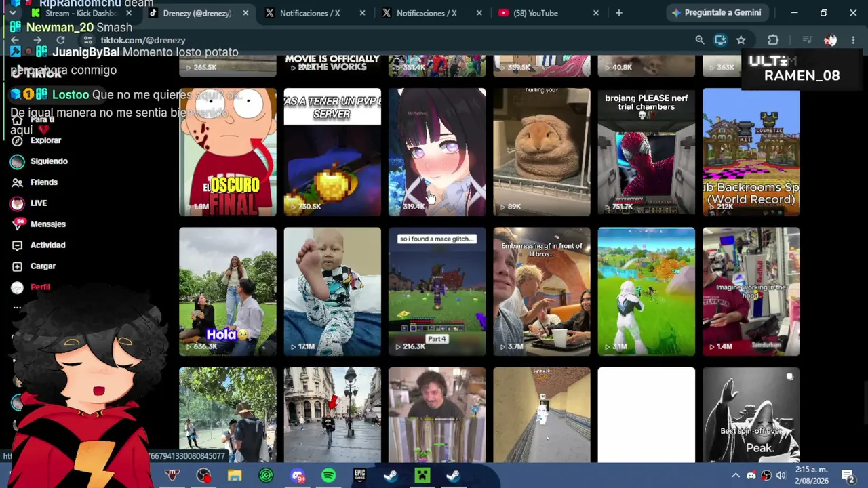Open the Windows notification center icon
Viewport: 868px width, 488px height.
(x=848, y=476)
